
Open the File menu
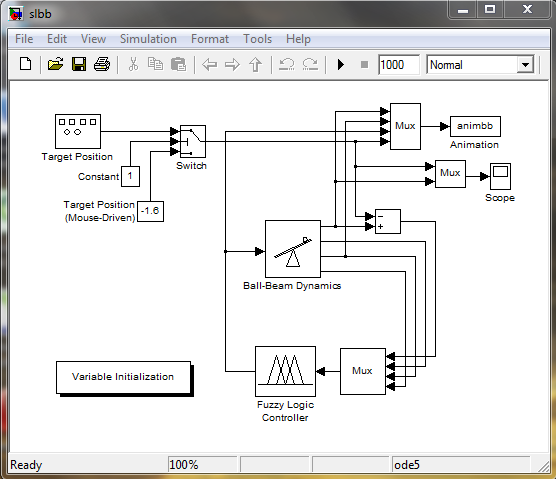(x=24, y=39)
